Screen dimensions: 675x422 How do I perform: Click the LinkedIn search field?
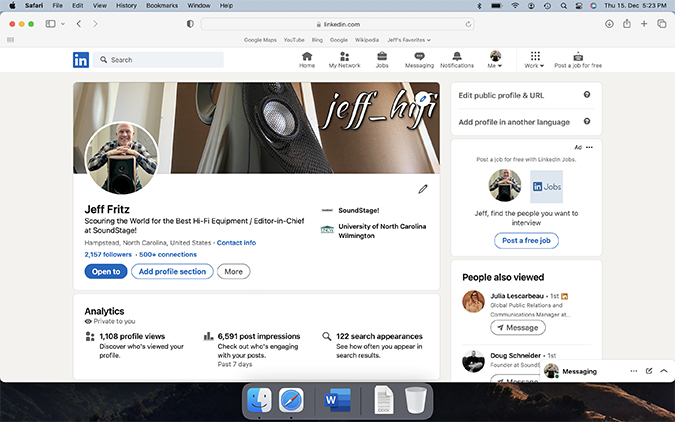(x=158, y=60)
